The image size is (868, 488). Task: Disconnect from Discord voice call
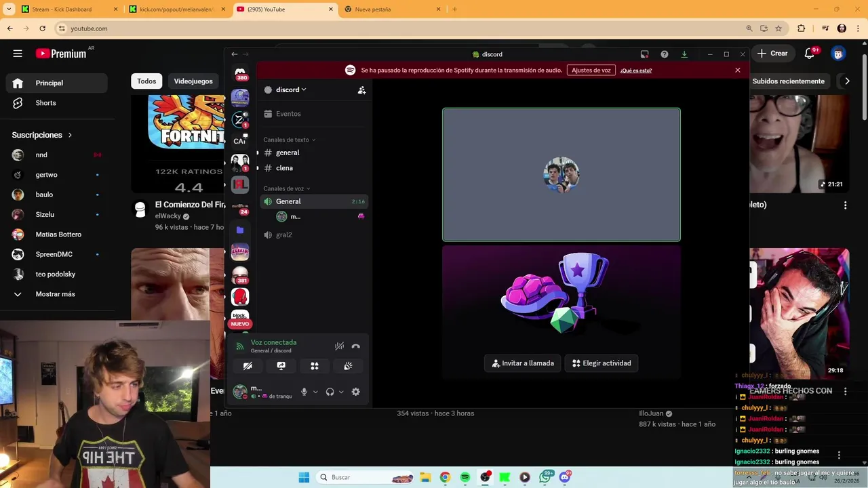355,346
